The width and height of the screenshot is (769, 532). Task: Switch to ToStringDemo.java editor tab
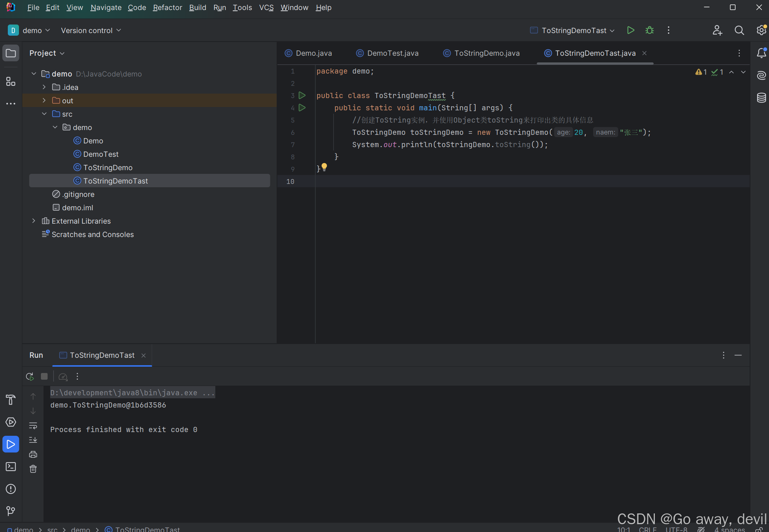(486, 53)
